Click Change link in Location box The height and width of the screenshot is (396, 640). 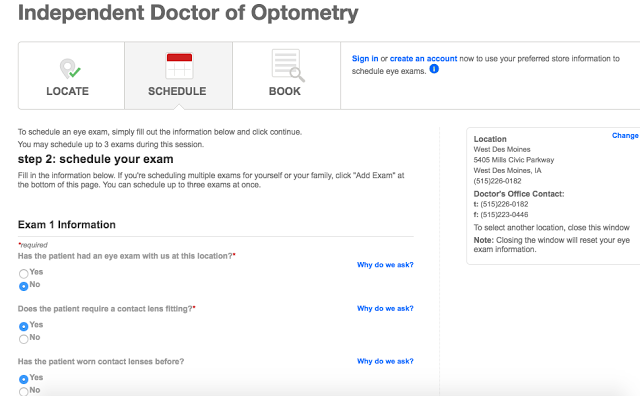[625, 136]
